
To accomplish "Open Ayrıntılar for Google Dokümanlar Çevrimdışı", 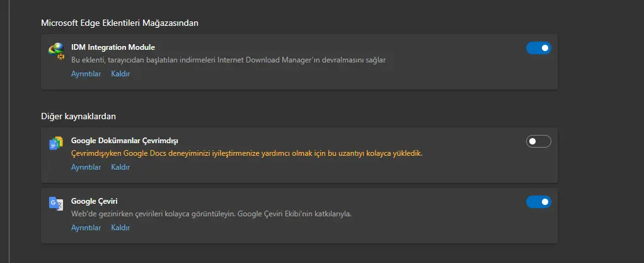I will 86,167.
